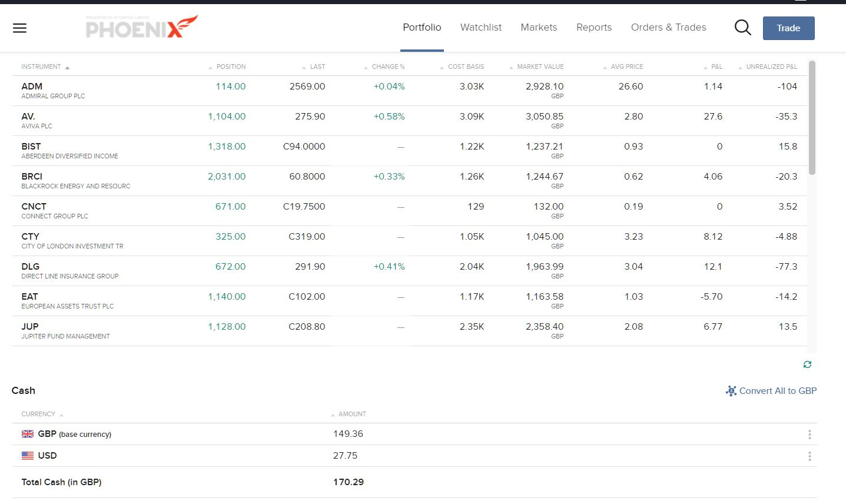Open the Watchlist tab
The height and width of the screenshot is (504, 846).
click(481, 28)
